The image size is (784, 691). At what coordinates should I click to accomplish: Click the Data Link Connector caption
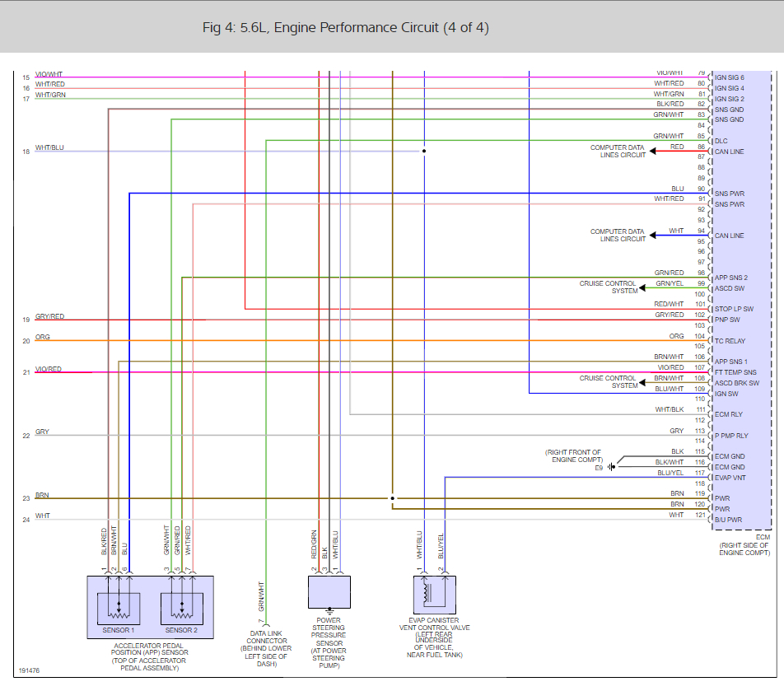[x=267, y=648]
